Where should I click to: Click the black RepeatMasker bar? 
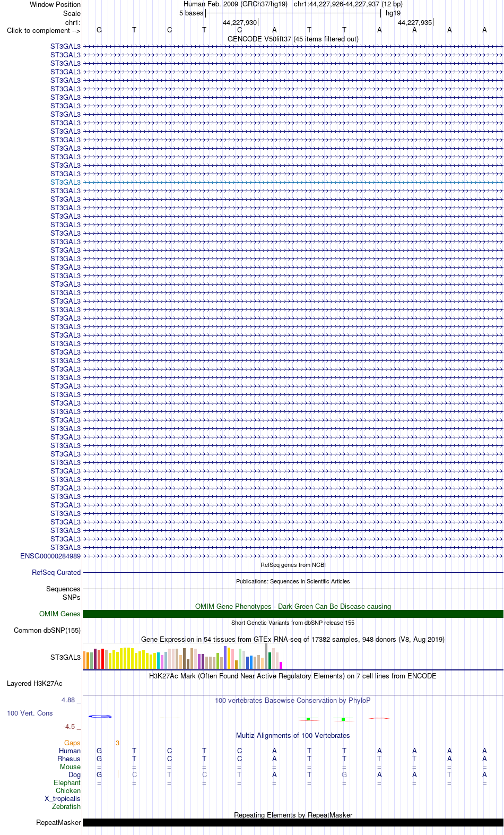[293, 822]
